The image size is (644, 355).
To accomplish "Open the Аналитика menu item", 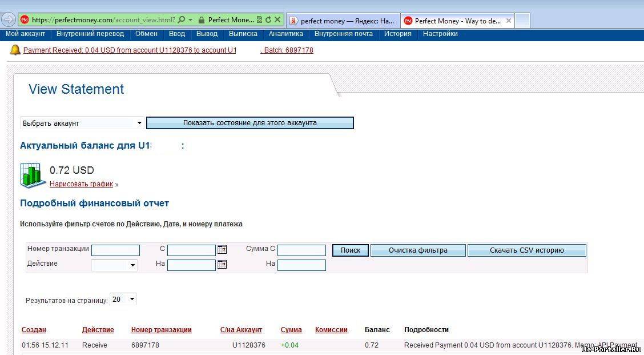I will pos(286,34).
